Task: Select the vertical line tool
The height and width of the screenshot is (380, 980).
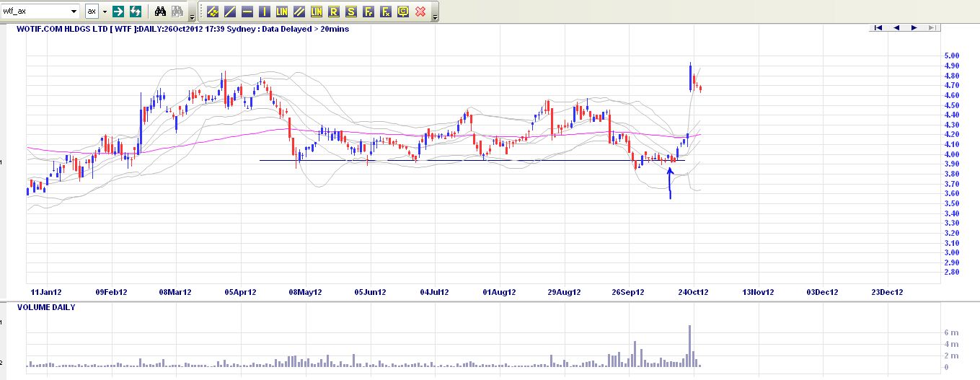Action: [265, 12]
